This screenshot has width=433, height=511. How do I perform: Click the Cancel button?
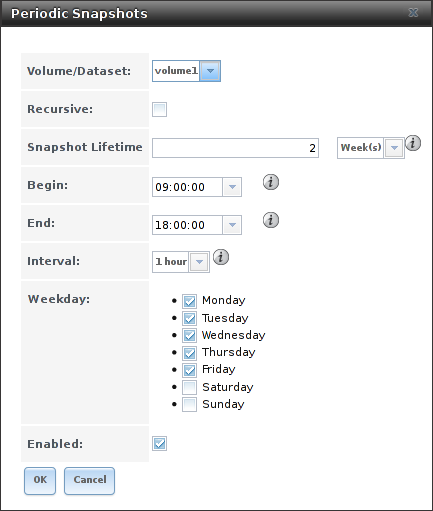[89, 481]
